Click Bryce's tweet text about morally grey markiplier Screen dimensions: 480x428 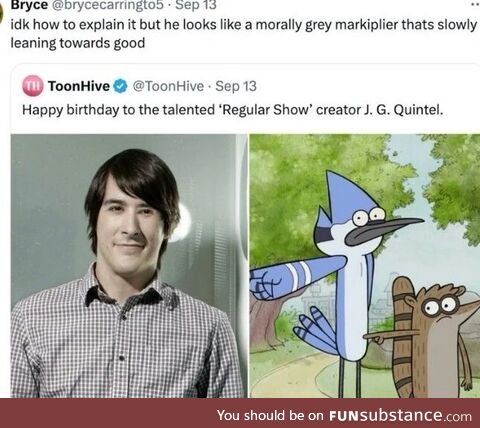tap(244, 34)
